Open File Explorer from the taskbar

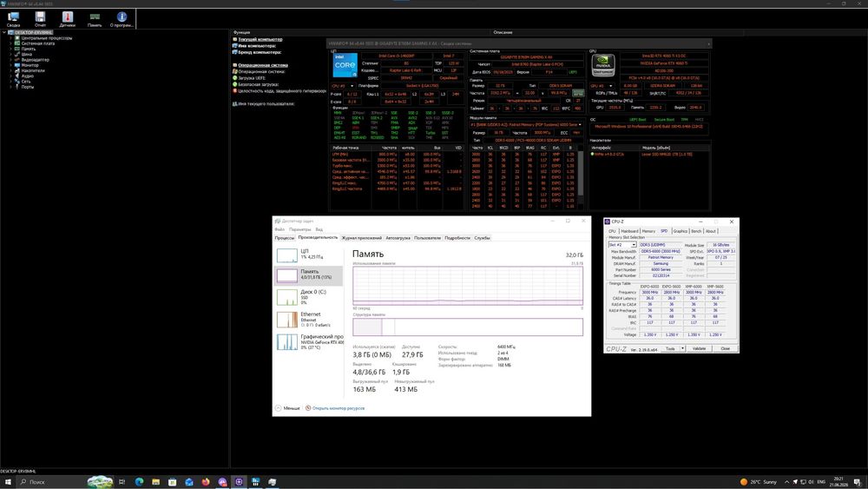[x=155, y=482]
